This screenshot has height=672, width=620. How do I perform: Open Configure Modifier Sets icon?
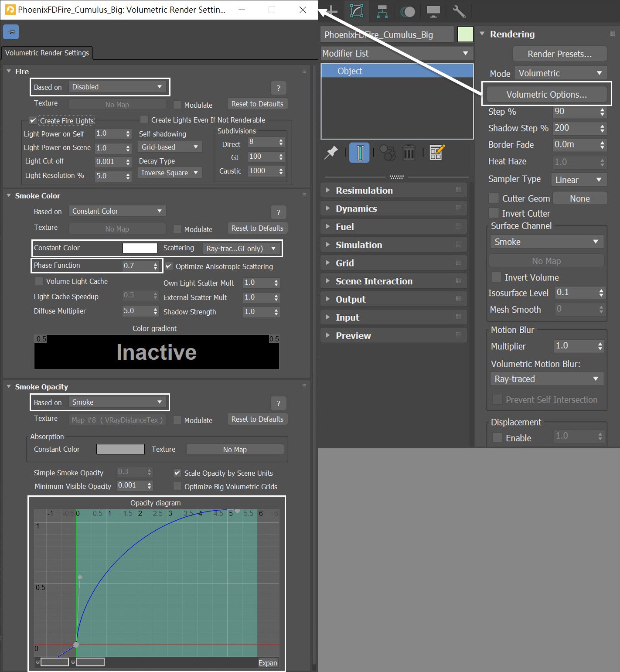[x=437, y=152]
